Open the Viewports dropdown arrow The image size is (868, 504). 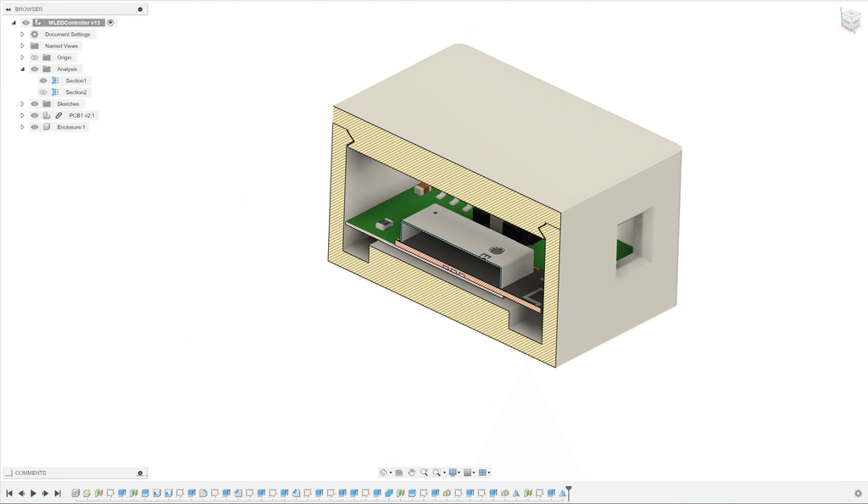tap(489, 473)
